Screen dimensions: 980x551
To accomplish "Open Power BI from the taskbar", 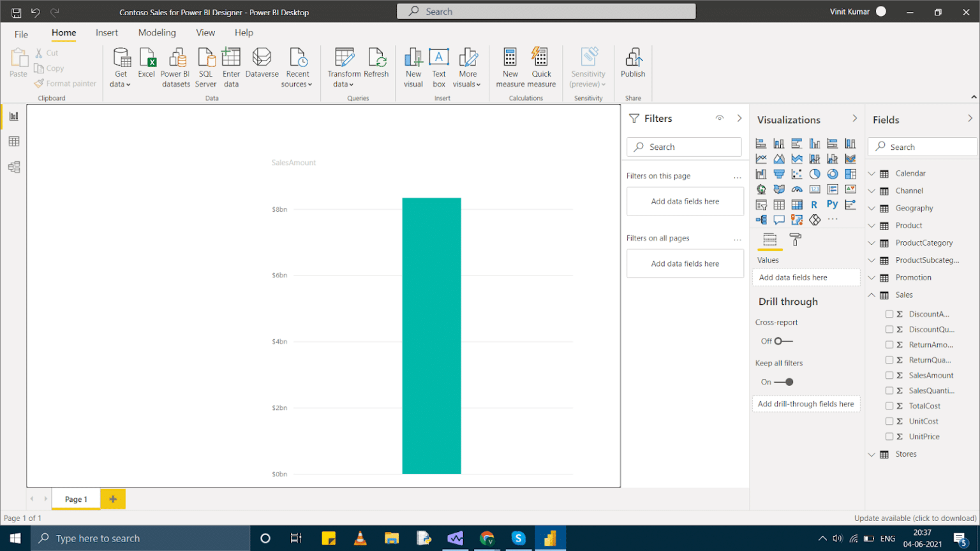I will (551, 538).
